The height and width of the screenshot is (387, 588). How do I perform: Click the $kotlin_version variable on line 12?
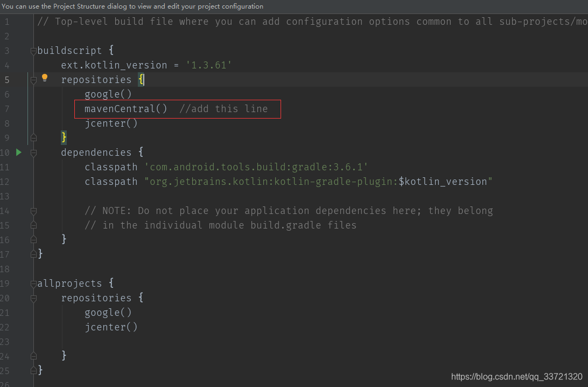click(x=443, y=182)
